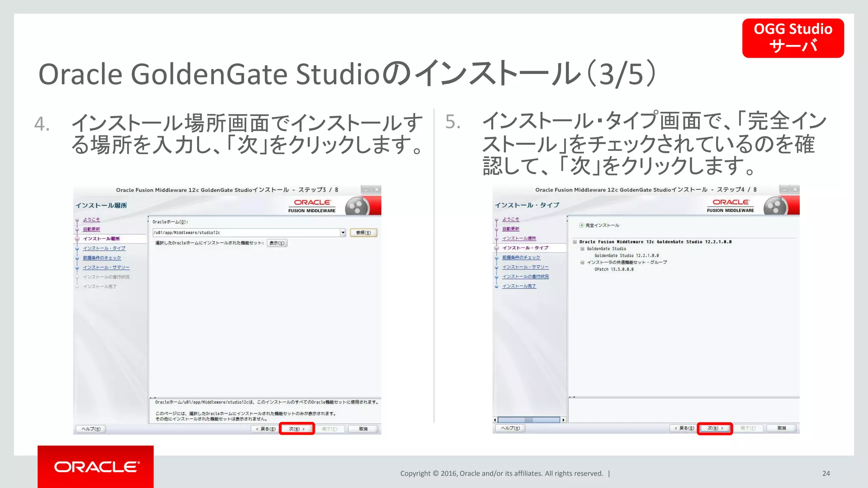Click 取消 in the step 3/8 window
868x488 pixels.
363,429
